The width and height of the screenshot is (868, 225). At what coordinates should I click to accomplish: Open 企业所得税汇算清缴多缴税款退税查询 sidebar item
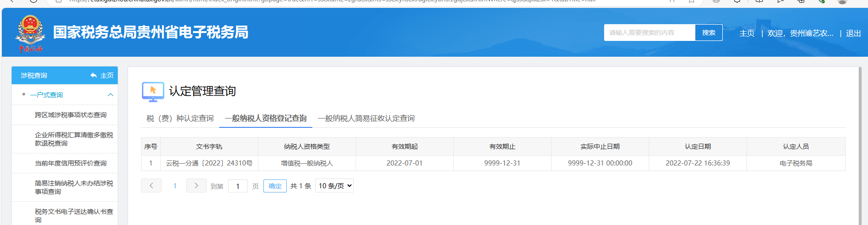coord(74,139)
